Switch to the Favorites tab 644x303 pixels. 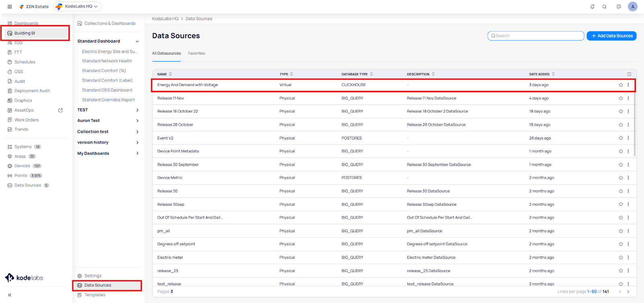coord(196,53)
